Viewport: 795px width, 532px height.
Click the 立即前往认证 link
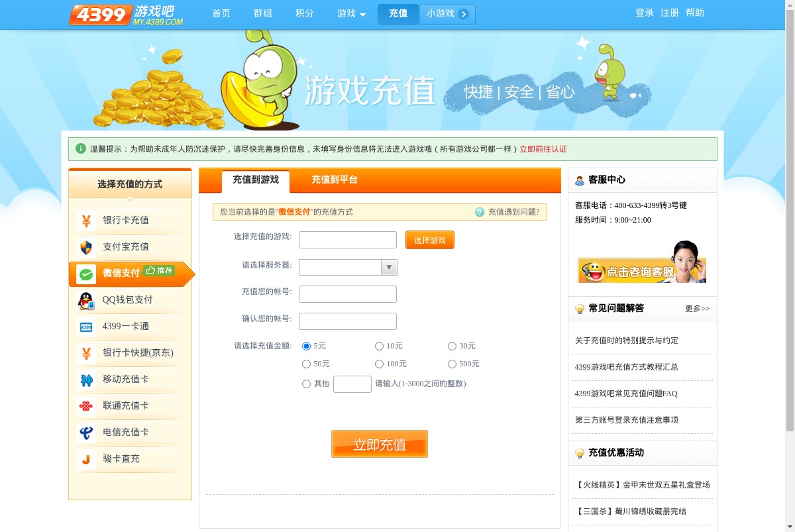point(543,149)
